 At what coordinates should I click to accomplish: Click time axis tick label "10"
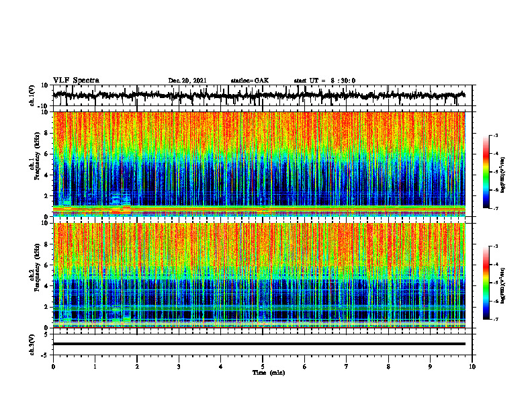[x=472, y=367]
